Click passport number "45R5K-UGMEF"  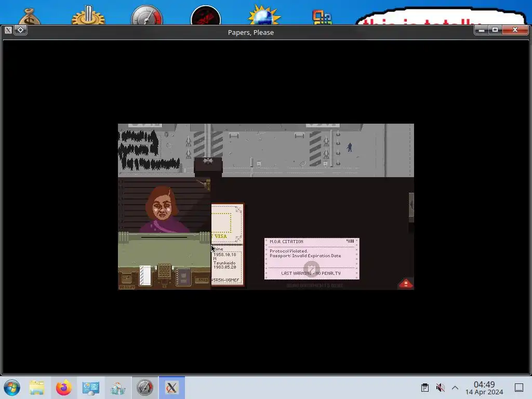pos(225,280)
